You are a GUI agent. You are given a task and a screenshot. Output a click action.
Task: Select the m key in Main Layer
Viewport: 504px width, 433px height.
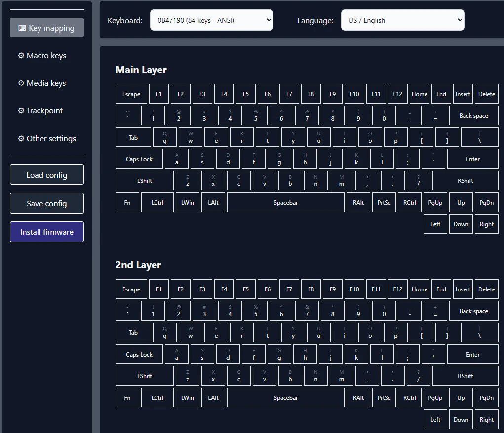[342, 181]
